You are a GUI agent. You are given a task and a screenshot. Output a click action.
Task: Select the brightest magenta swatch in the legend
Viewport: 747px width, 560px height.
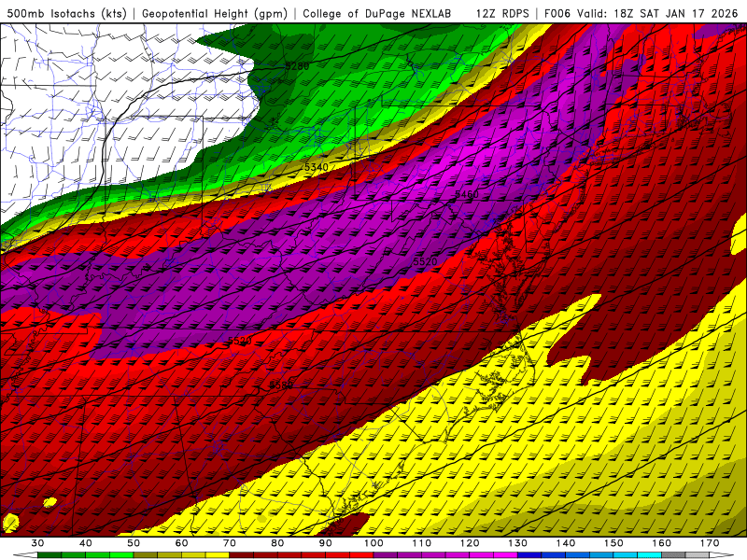click(x=505, y=555)
